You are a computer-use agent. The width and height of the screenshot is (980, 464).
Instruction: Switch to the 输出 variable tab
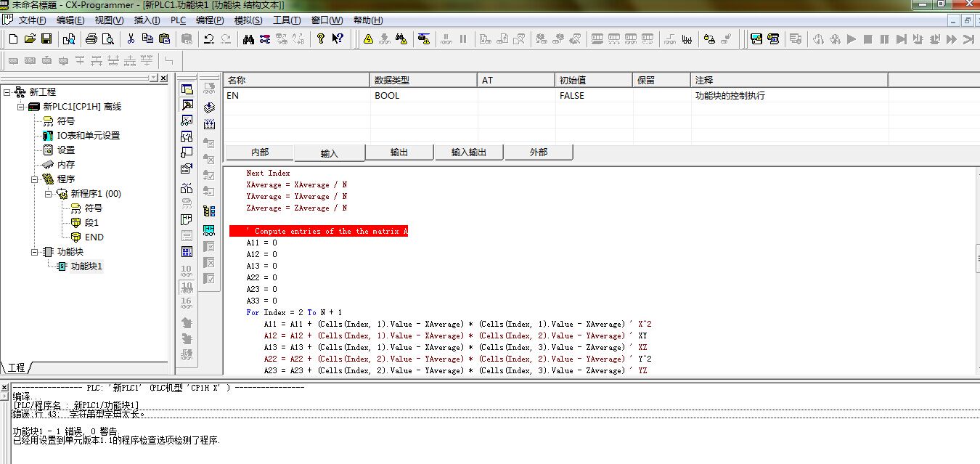399,152
